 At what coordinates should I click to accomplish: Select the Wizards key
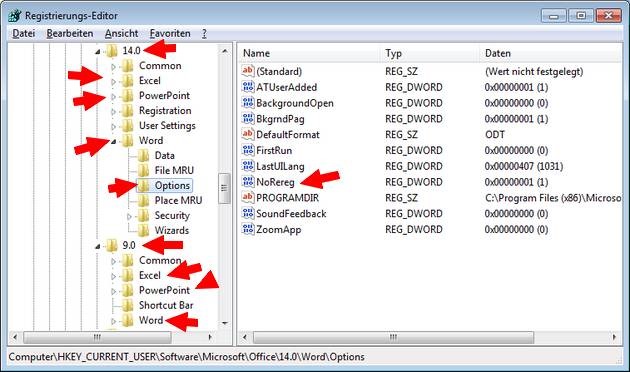tap(172, 230)
